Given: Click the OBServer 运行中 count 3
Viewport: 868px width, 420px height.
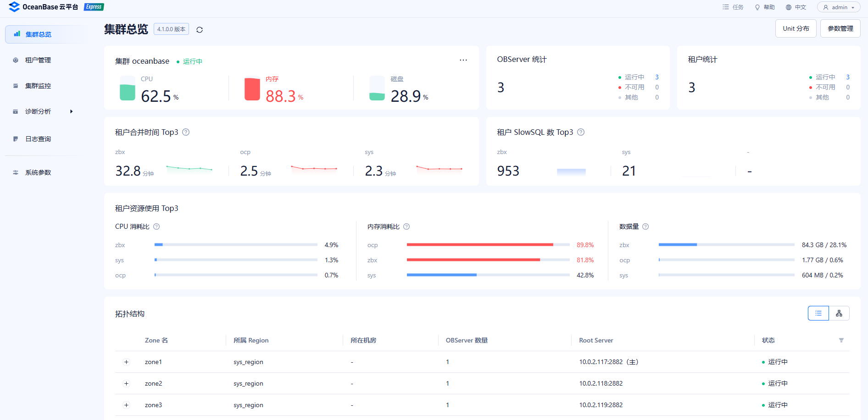Looking at the screenshot, I should (657, 77).
